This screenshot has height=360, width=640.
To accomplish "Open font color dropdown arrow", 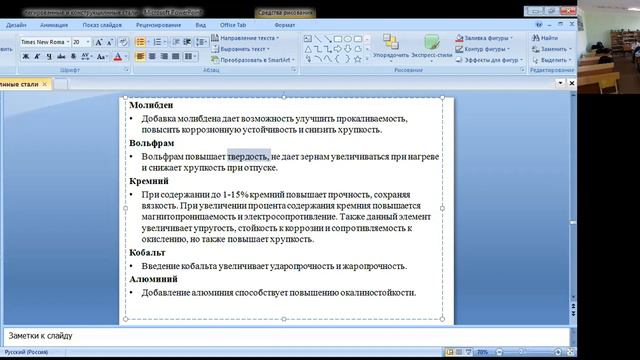I will pos(126,56).
